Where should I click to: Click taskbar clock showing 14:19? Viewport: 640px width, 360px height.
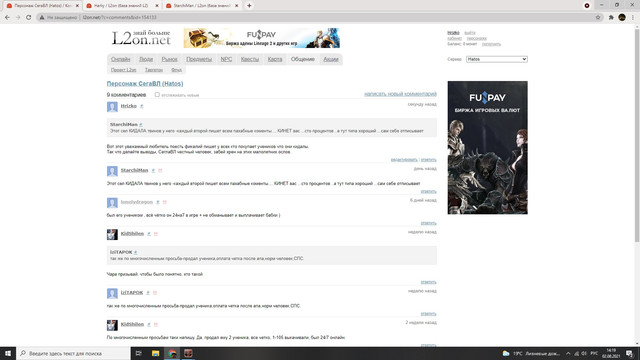(x=611, y=353)
